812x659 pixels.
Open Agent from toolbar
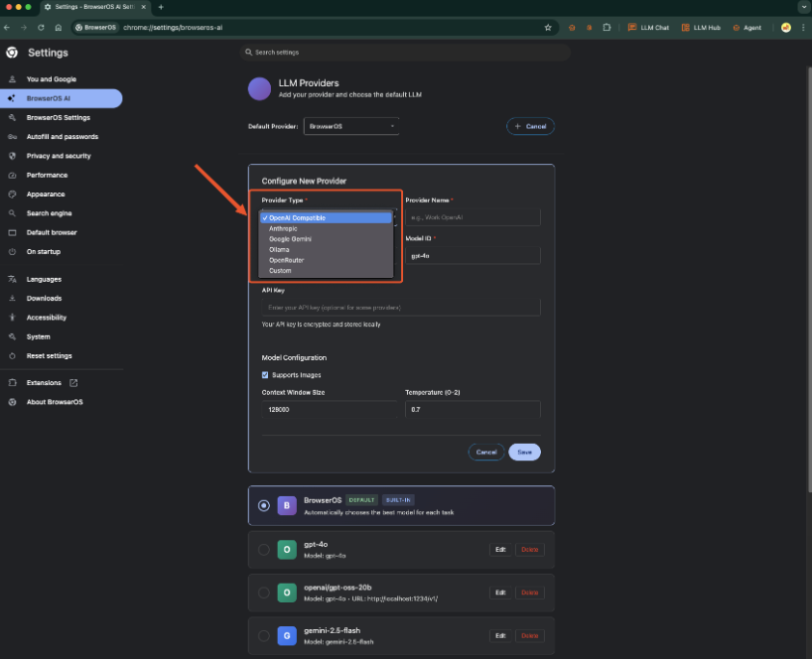coord(746,28)
